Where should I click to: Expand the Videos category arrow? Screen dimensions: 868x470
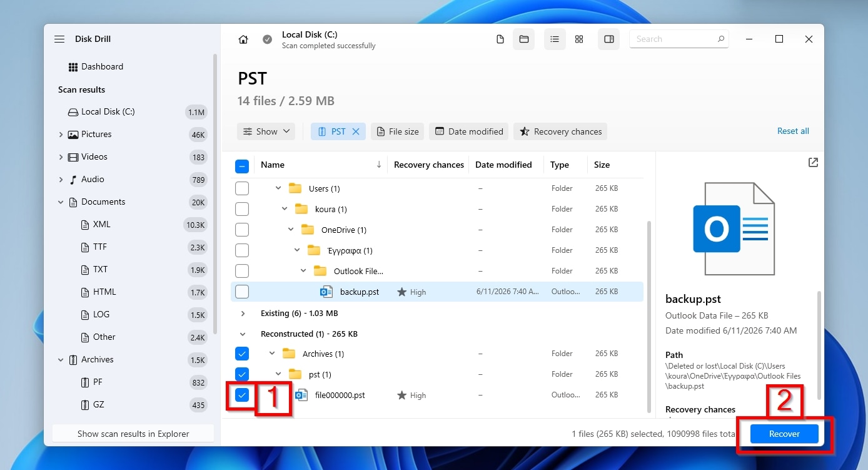point(61,157)
